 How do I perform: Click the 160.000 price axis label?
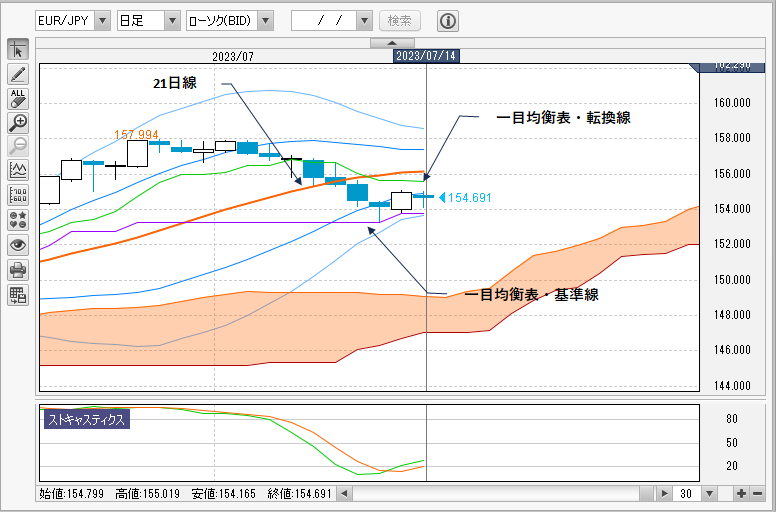point(732,103)
